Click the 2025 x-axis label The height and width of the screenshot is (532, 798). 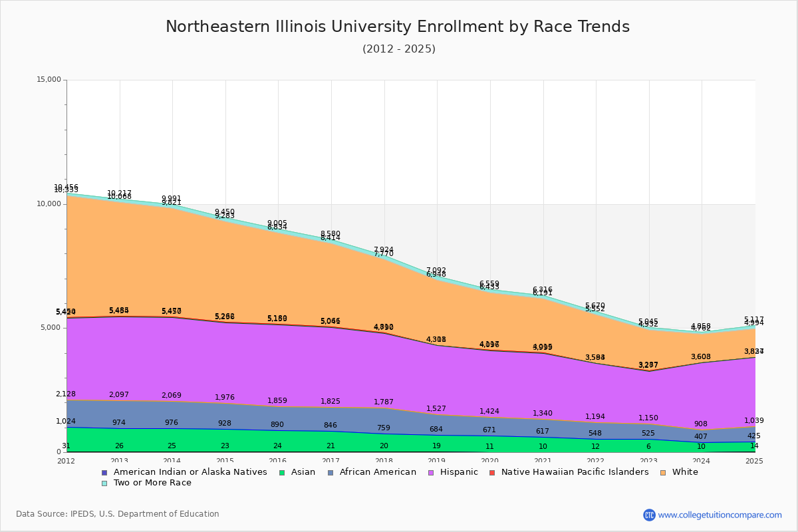point(755,461)
